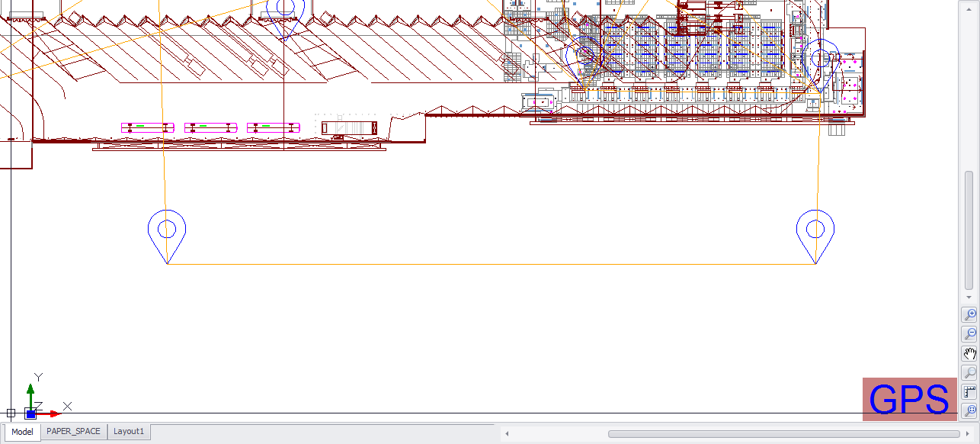The image size is (980, 444).
Task: Click the Zoom Extents magnifier icon
Action: coord(969,412)
